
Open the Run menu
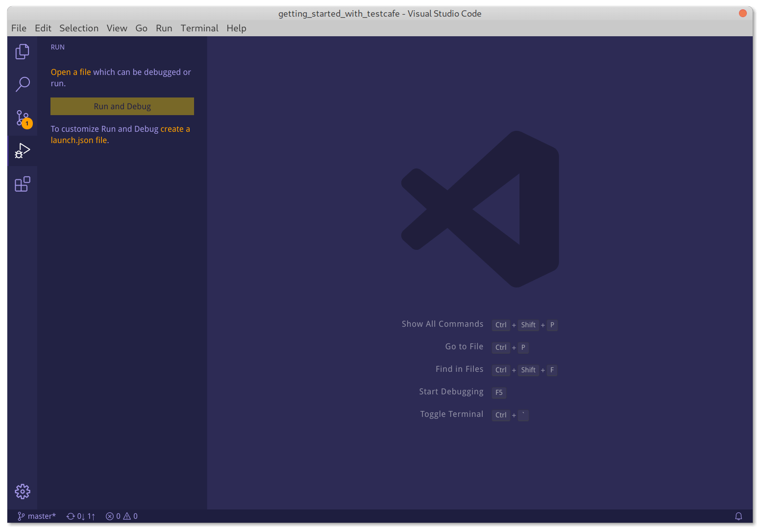coord(164,28)
